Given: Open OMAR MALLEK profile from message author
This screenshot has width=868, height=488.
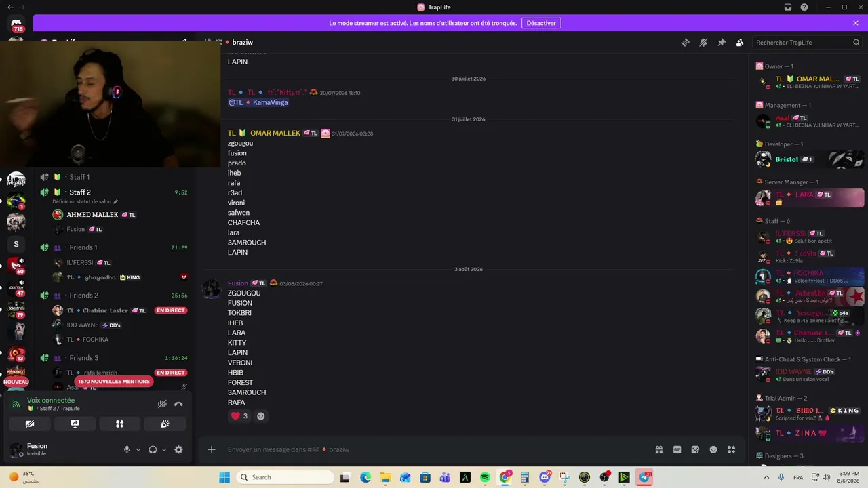Looking at the screenshot, I should (275, 134).
